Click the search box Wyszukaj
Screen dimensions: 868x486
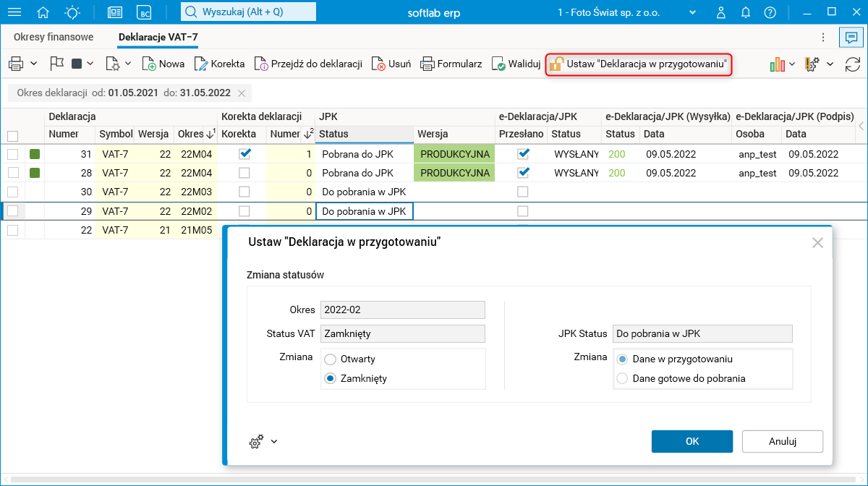pyautogui.click(x=248, y=12)
